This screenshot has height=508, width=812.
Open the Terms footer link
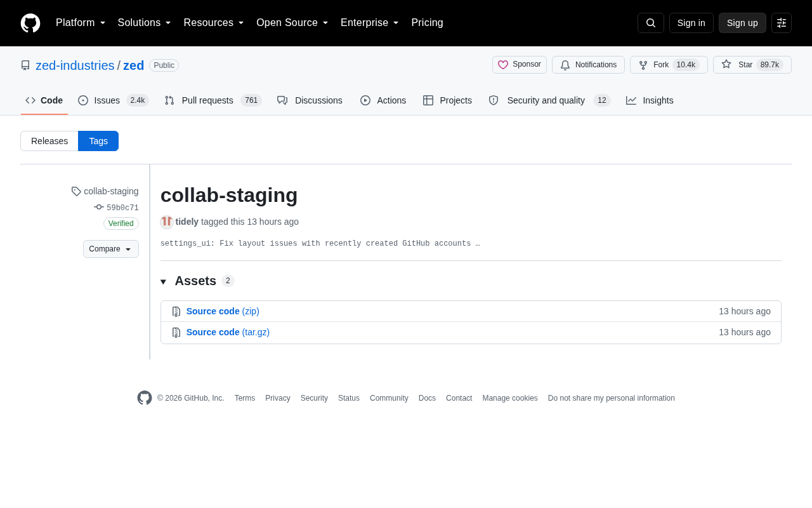coord(245,398)
